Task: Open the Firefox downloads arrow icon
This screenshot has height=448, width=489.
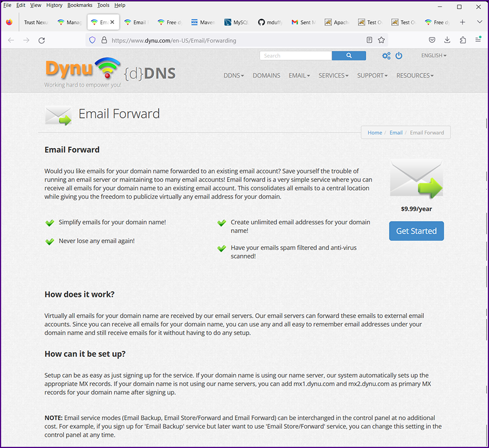Action: 447,40
